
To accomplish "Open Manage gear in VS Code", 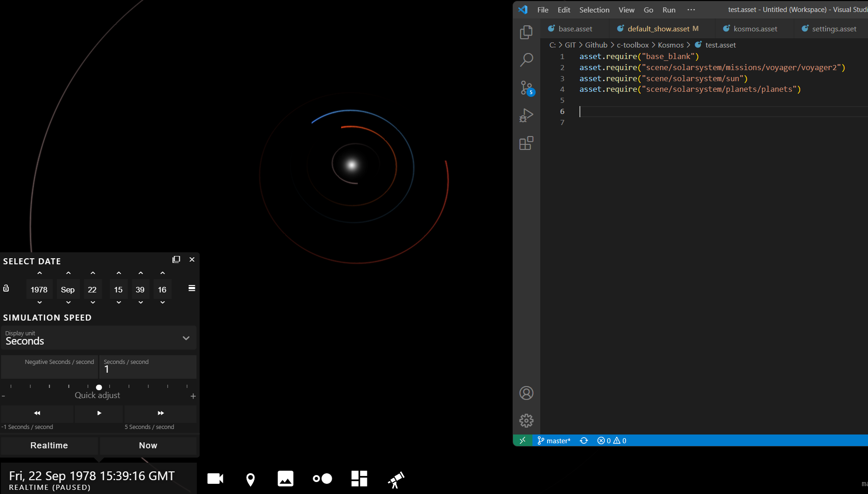I will pyautogui.click(x=526, y=421).
